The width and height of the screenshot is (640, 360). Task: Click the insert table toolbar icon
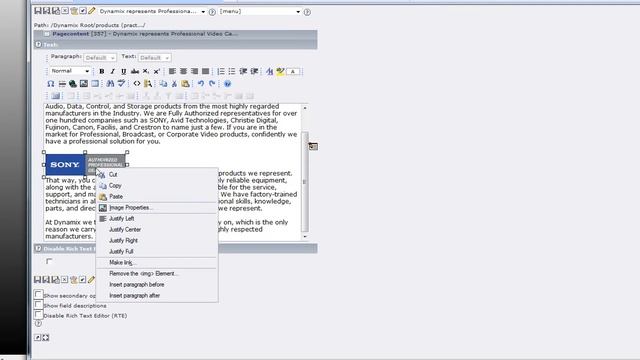95,84
